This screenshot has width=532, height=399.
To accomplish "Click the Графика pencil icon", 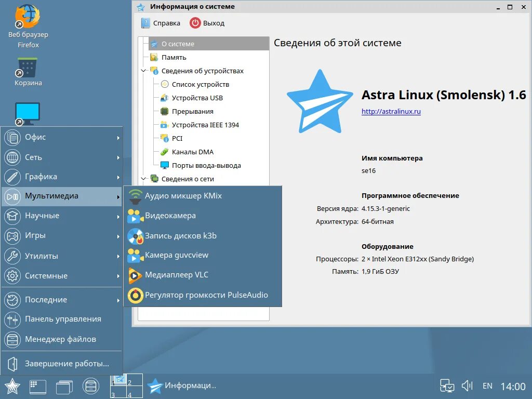I will [x=12, y=177].
